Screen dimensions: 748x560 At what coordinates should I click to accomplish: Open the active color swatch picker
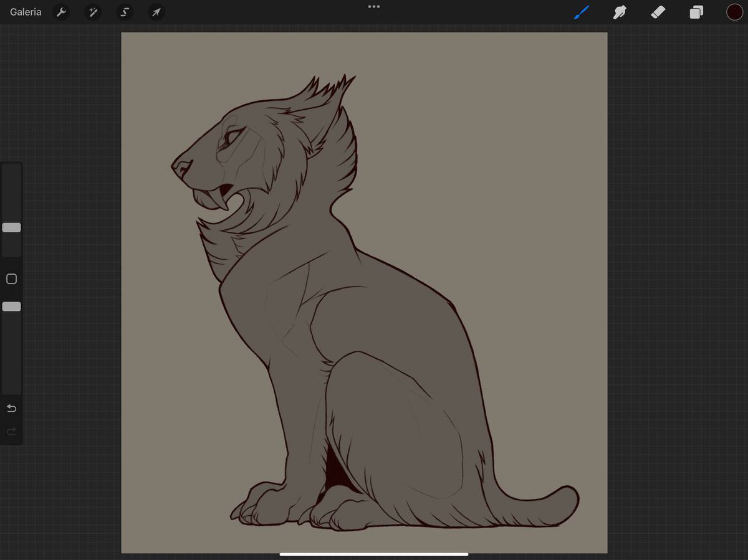pyautogui.click(x=735, y=12)
